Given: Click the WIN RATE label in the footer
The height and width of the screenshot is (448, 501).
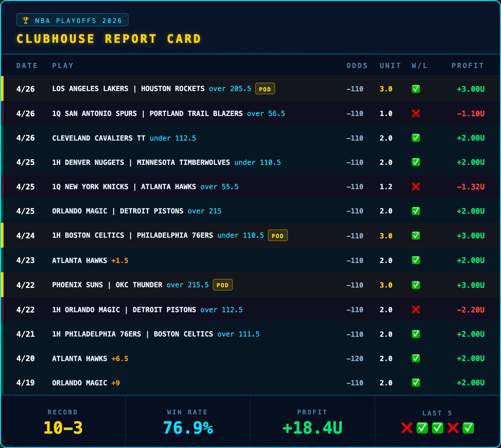Looking at the screenshot, I should click(187, 412).
